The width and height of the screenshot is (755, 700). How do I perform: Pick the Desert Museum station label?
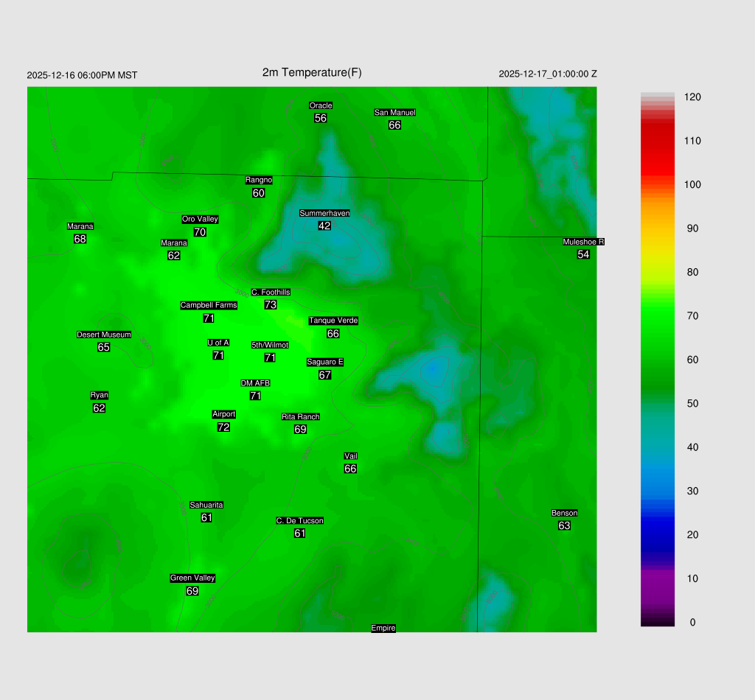tap(104, 335)
